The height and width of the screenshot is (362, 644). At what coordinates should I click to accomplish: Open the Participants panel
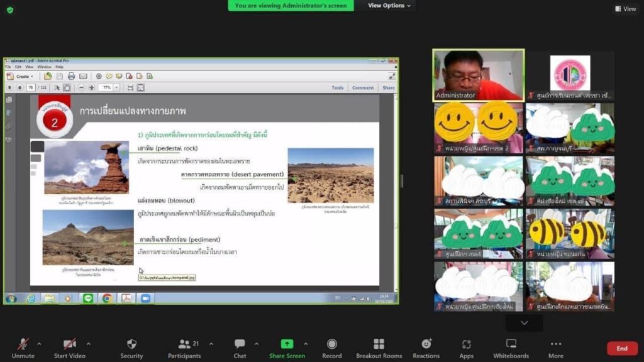pos(185,344)
